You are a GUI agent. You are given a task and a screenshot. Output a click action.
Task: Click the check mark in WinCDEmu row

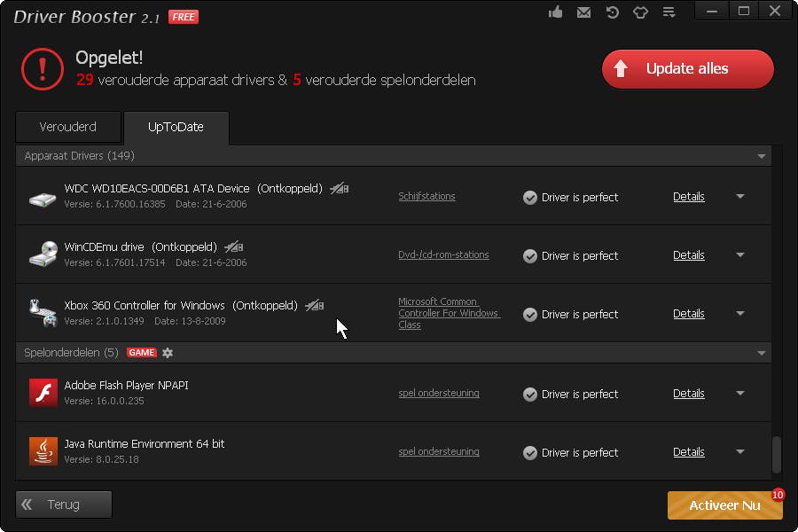click(530, 256)
